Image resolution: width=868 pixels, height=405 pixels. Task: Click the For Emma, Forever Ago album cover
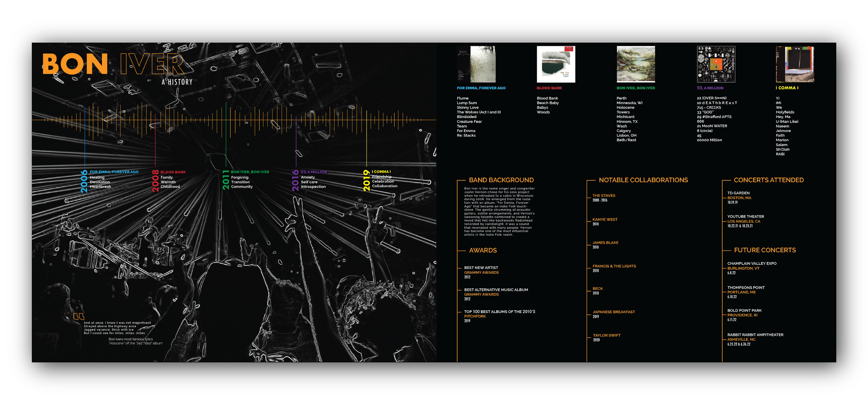tap(476, 64)
